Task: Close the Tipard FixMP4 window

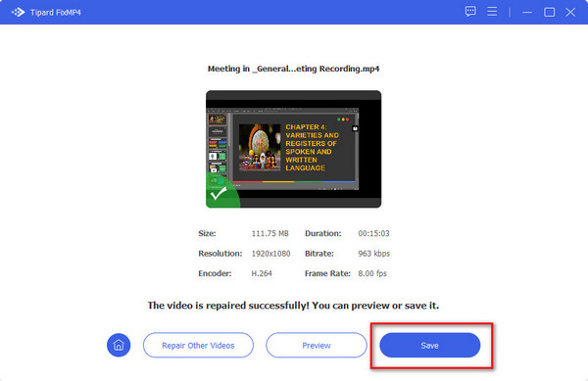Action: pyautogui.click(x=570, y=13)
